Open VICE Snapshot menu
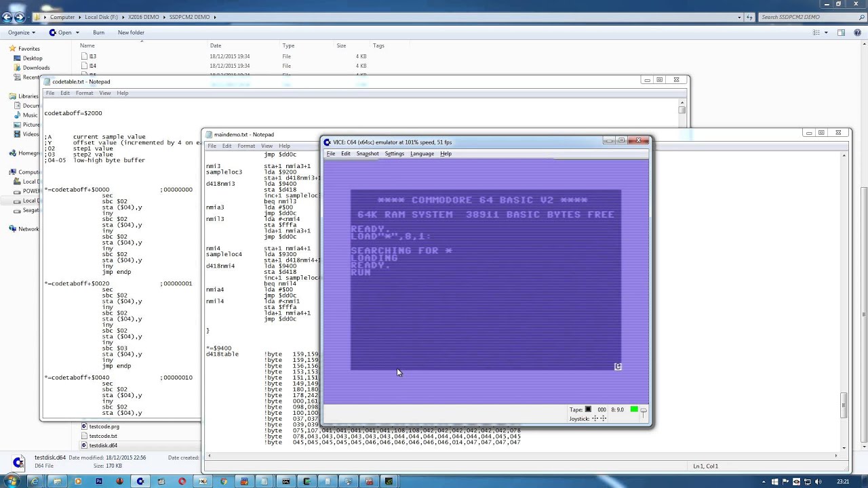 [x=368, y=154]
